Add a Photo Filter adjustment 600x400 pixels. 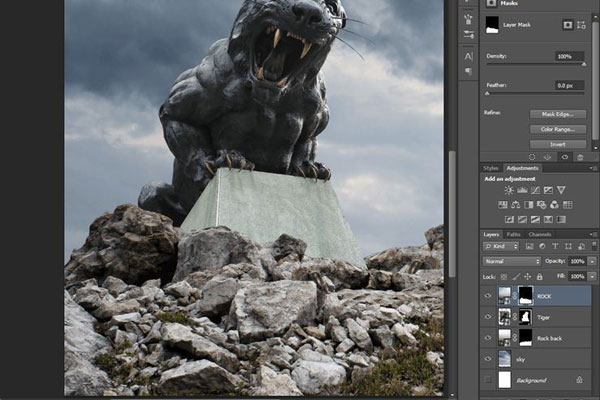pyautogui.click(x=541, y=205)
